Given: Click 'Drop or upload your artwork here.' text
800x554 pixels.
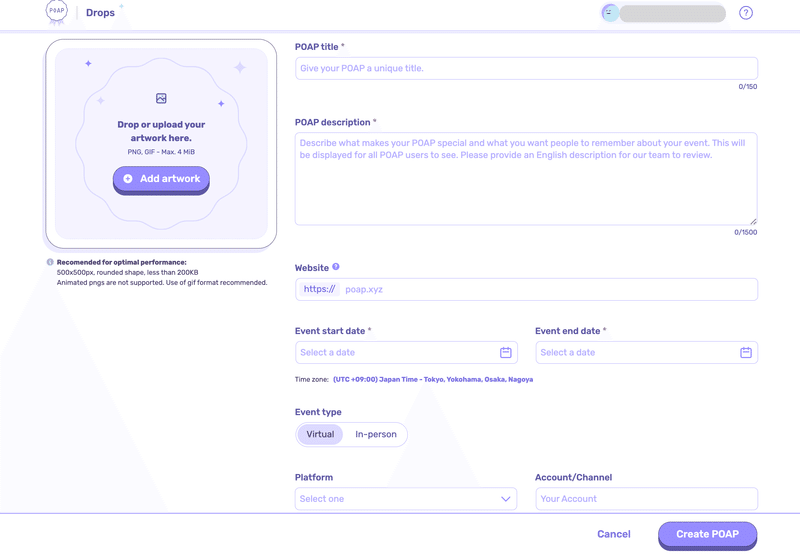Looking at the screenshot, I should click(x=161, y=131).
